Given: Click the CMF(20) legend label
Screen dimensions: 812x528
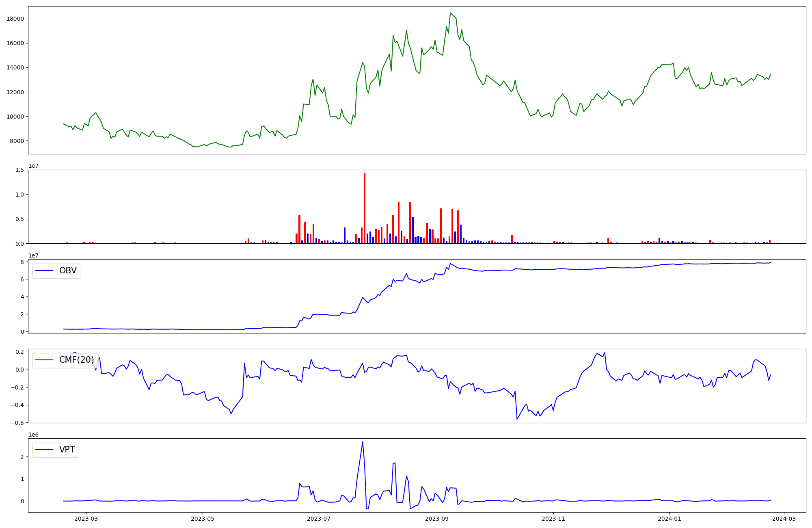Looking at the screenshot, I should click(76, 360).
